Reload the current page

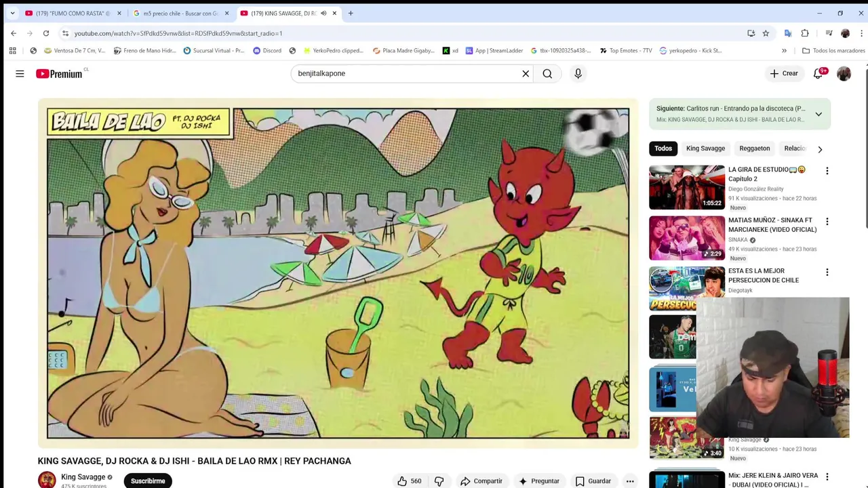(x=46, y=33)
